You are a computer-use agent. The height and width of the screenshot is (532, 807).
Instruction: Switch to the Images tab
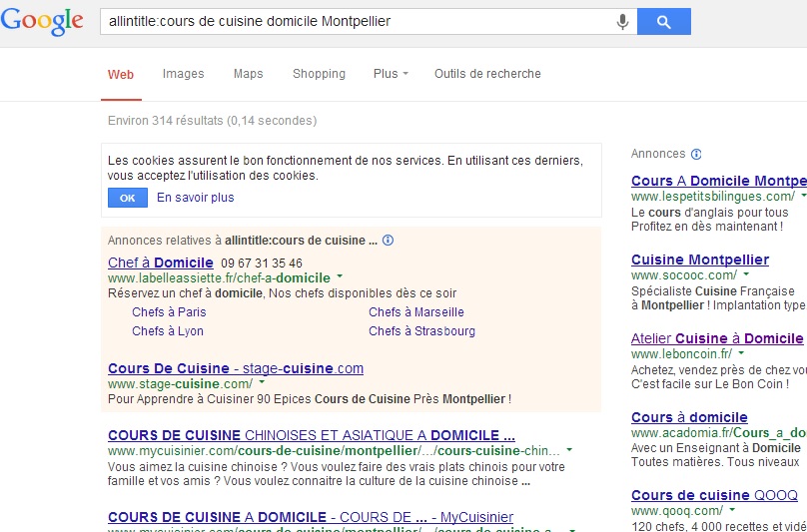click(x=183, y=74)
